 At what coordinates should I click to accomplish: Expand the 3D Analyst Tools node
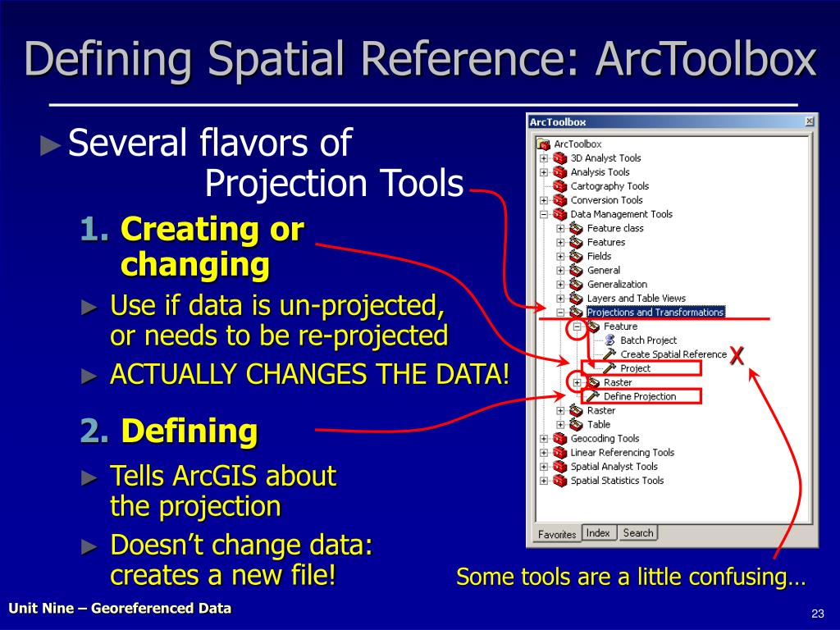click(544, 158)
